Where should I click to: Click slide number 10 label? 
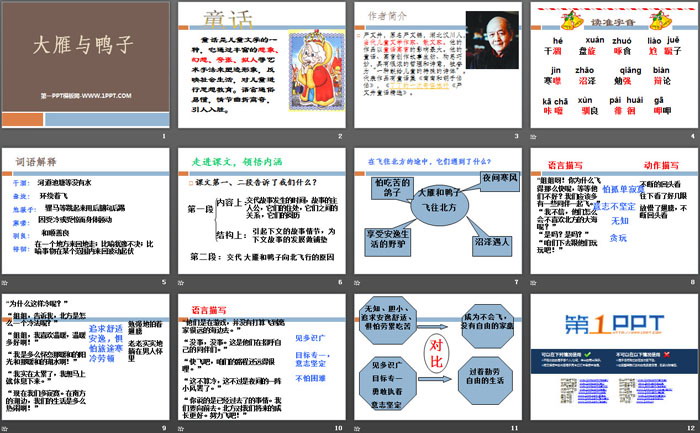[338, 428]
